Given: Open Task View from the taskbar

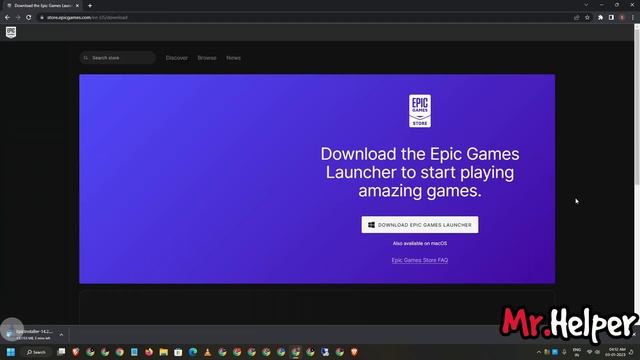Looking at the screenshot, I should click(61, 352).
